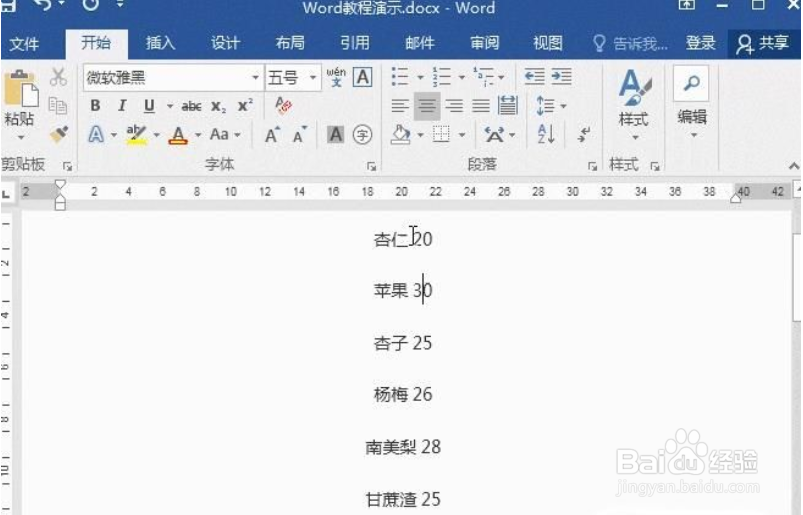Click the text line 杨梅 26

[x=403, y=394]
